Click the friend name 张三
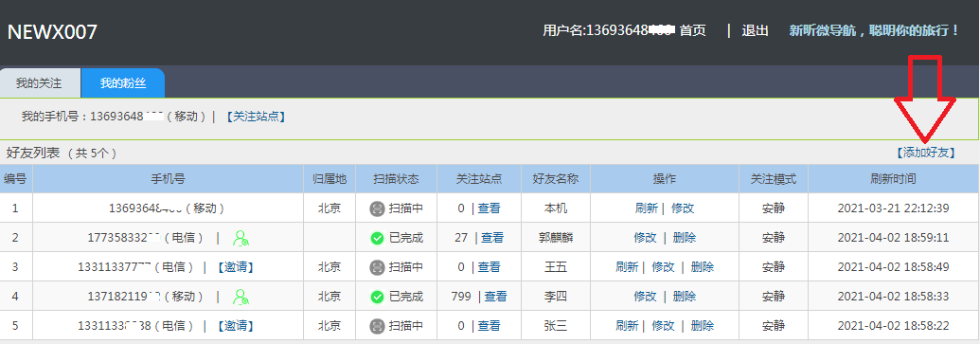The width and height of the screenshot is (980, 344). click(556, 326)
